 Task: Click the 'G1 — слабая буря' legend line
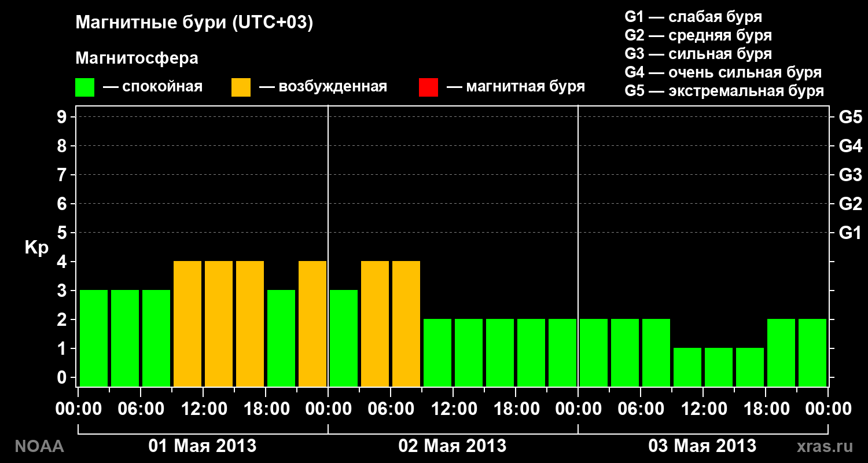693,17
